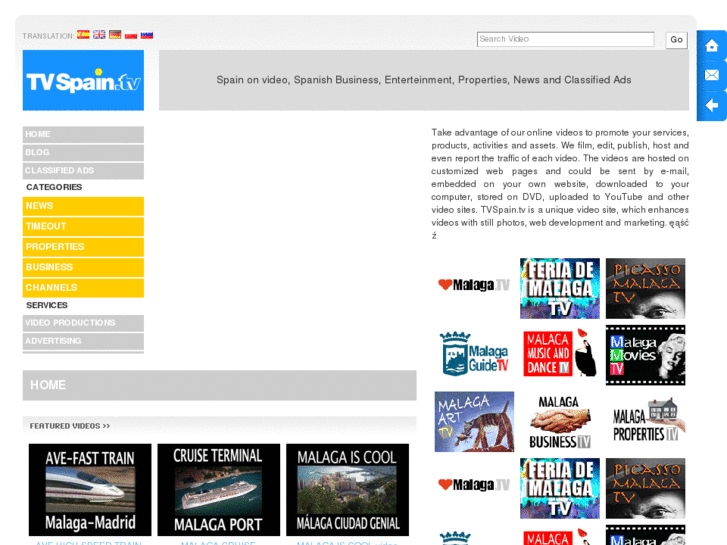The width and height of the screenshot is (727, 545).
Task: Open the Malaga Movies TV logo
Action: click(645, 355)
